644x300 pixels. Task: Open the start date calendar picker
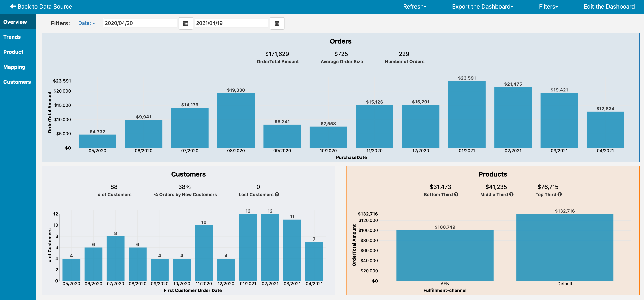186,23
